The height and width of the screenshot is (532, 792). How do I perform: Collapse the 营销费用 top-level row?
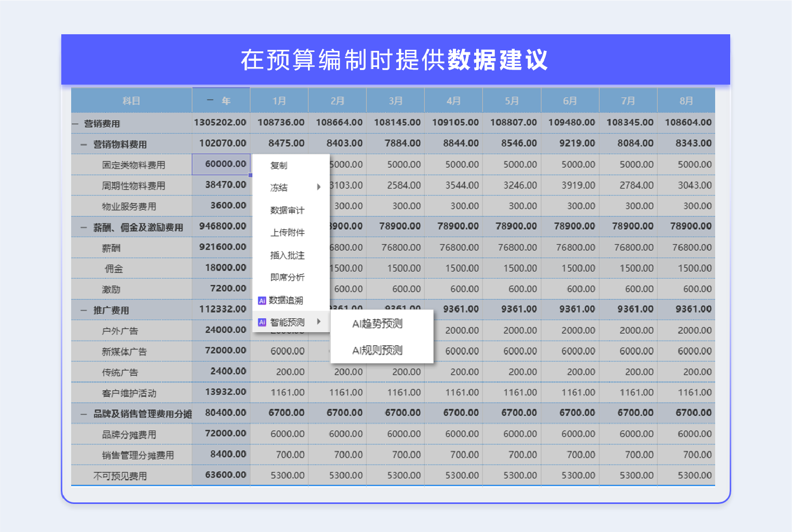pos(75,124)
